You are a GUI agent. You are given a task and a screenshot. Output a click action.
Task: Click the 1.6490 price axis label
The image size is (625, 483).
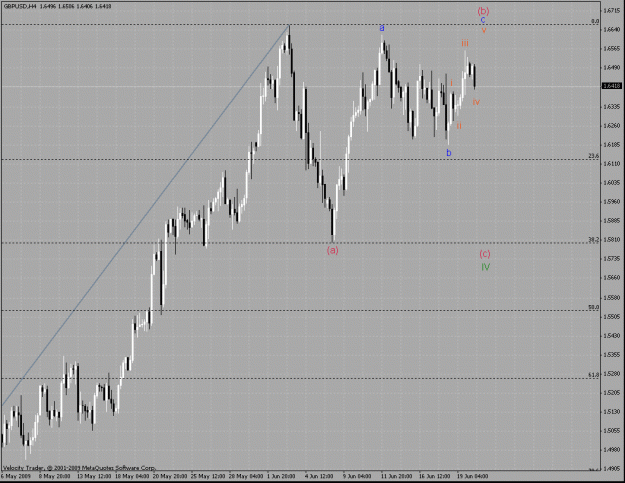tap(612, 68)
